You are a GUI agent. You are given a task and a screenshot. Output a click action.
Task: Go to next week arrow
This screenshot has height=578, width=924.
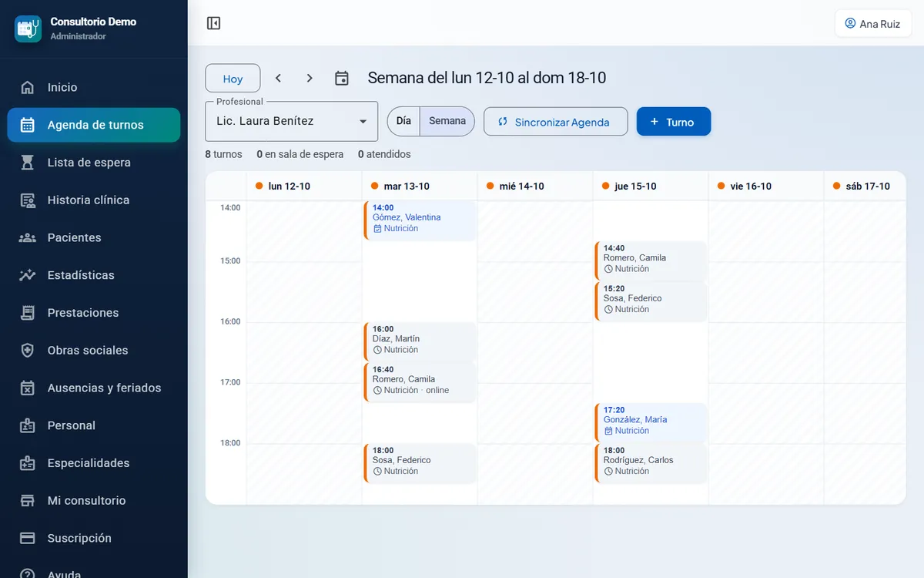(x=310, y=78)
